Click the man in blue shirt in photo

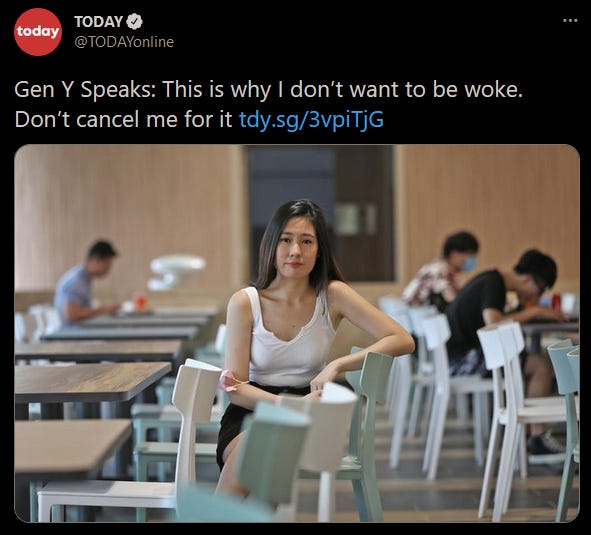85,283
